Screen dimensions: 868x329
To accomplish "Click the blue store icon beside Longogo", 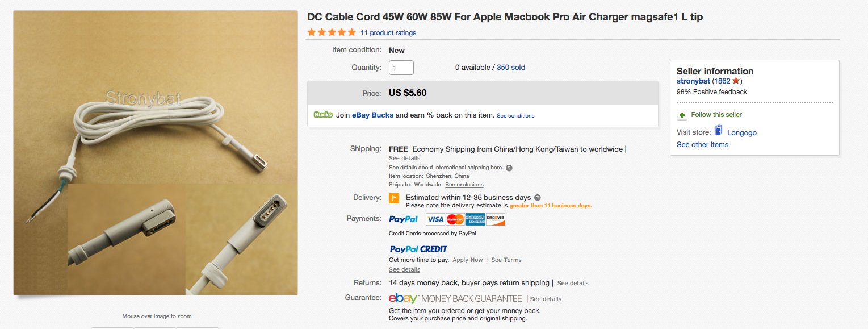I will [x=718, y=131].
